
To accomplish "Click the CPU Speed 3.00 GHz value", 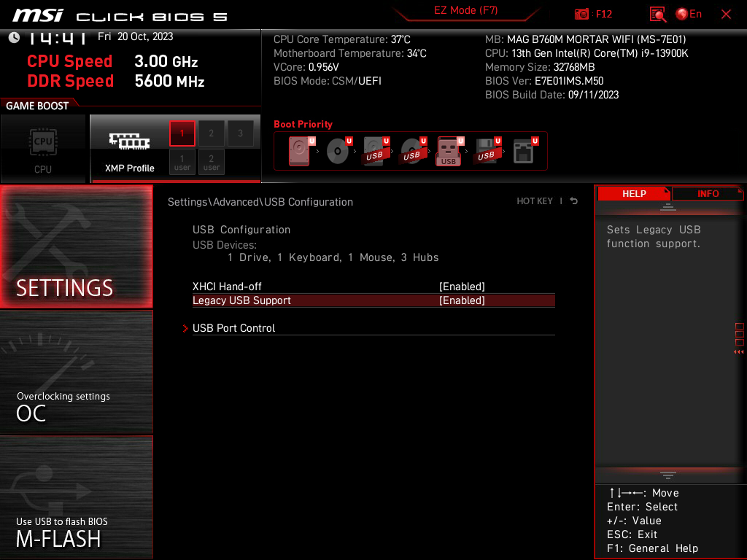I will tap(166, 61).
